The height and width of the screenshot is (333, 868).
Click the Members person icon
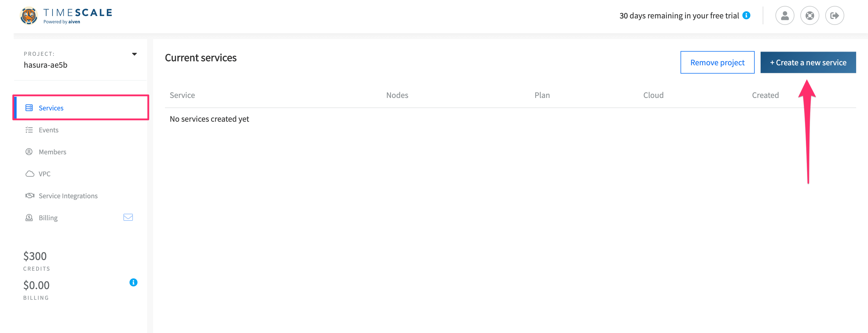(29, 152)
